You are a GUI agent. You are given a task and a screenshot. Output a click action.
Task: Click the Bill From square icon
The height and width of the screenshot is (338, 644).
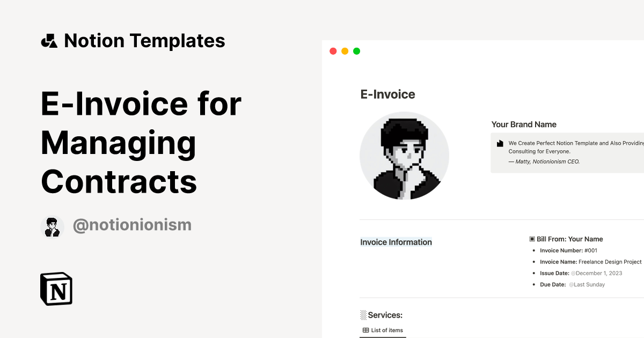click(x=532, y=239)
